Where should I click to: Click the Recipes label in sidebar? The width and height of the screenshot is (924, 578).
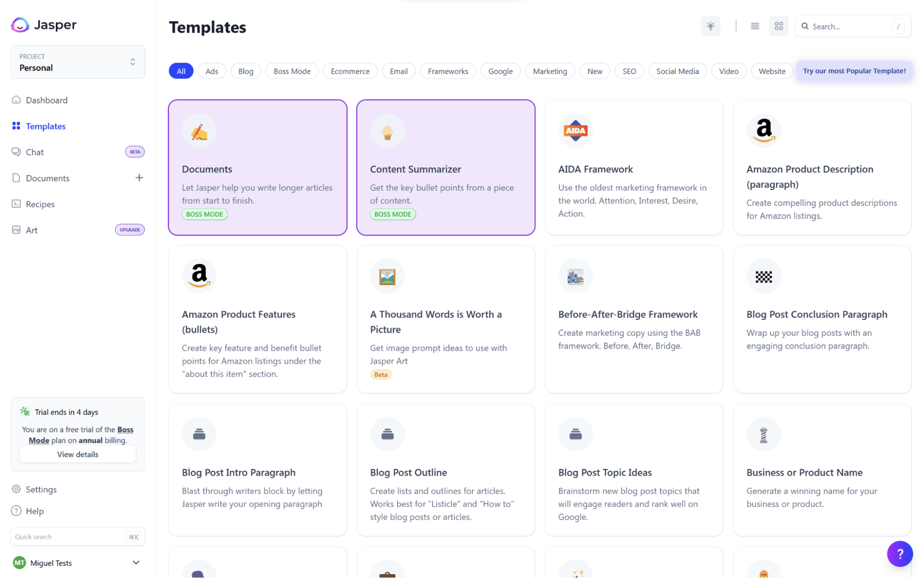click(x=40, y=204)
